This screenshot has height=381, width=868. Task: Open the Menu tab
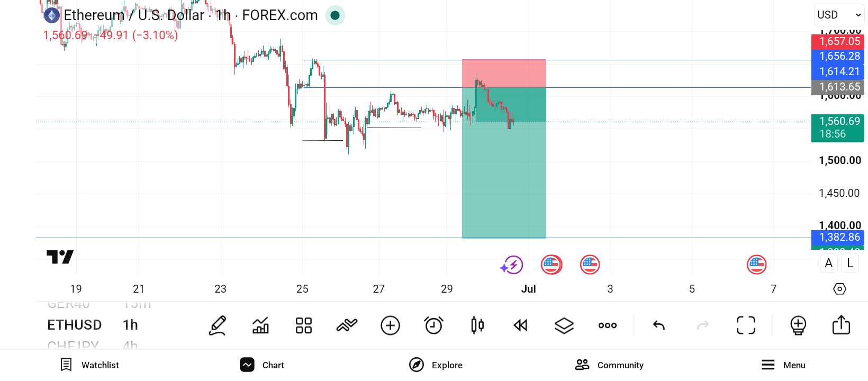(783, 365)
